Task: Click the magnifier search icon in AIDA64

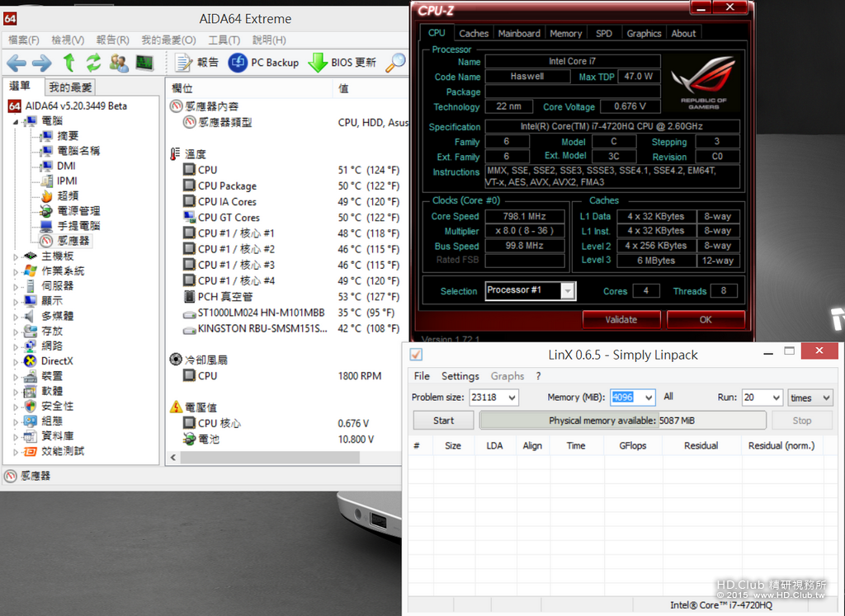Action: point(395,63)
